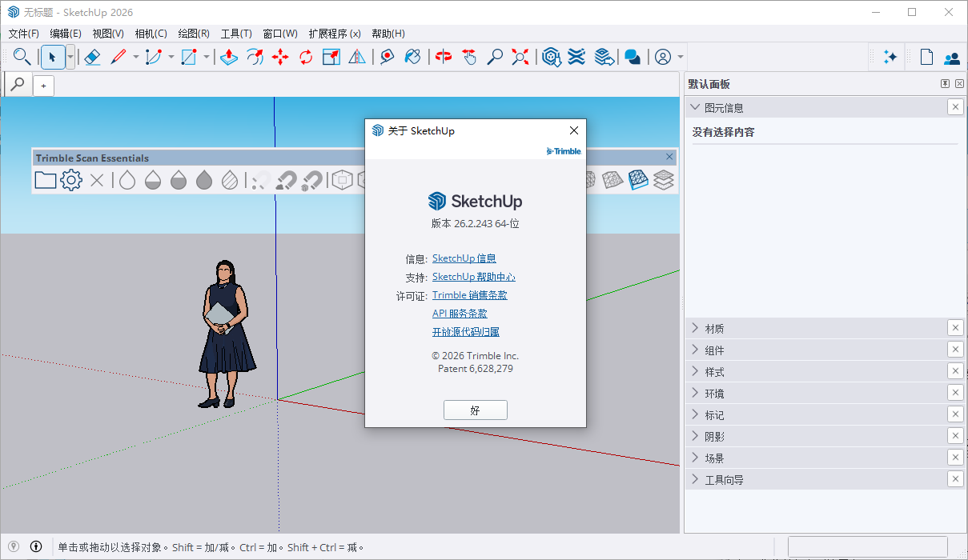The image size is (968, 560).
Task: Select the Offset tool
Action: coord(255,57)
